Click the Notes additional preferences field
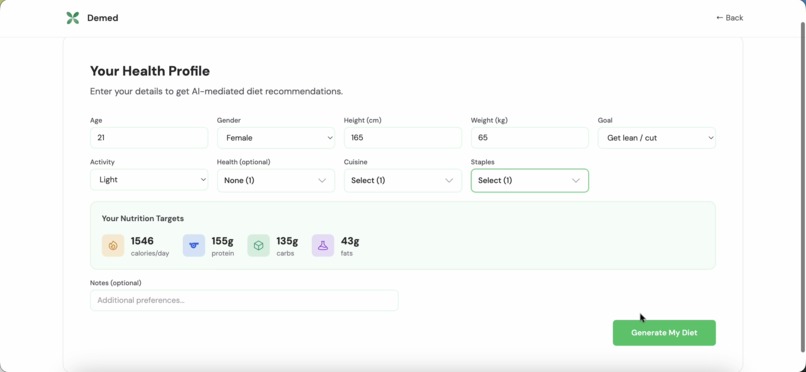 point(244,300)
